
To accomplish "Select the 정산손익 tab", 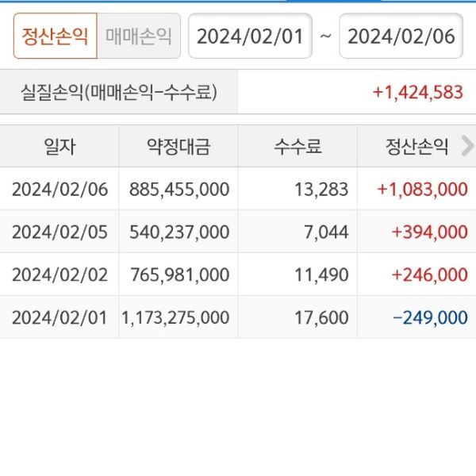I will pos(55,36).
